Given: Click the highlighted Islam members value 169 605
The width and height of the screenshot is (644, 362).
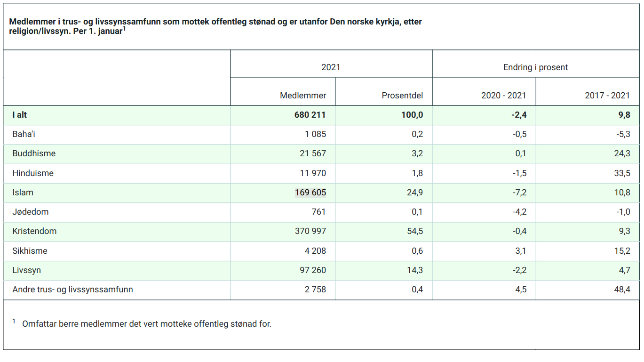Looking at the screenshot, I should pos(310,193).
